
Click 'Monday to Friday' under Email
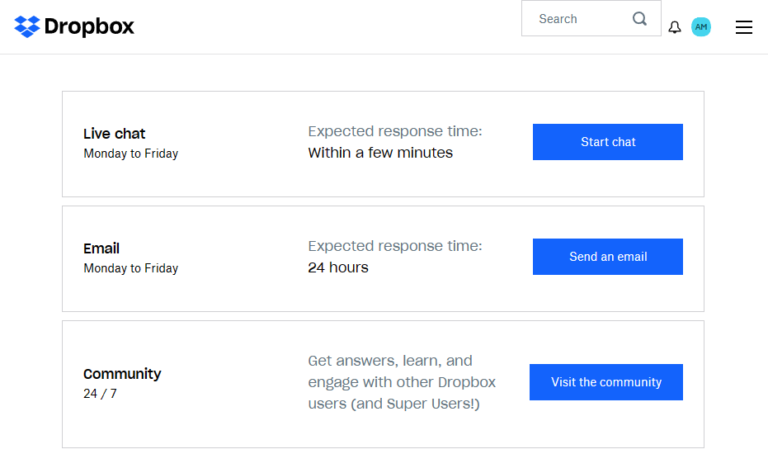(x=131, y=268)
